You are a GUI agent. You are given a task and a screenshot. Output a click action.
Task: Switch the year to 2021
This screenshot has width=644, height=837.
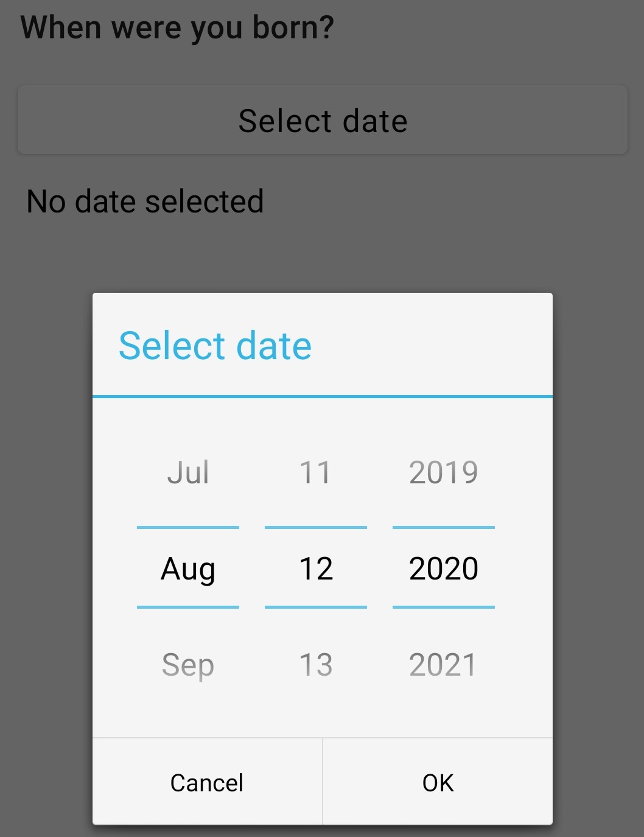pyautogui.click(x=443, y=664)
